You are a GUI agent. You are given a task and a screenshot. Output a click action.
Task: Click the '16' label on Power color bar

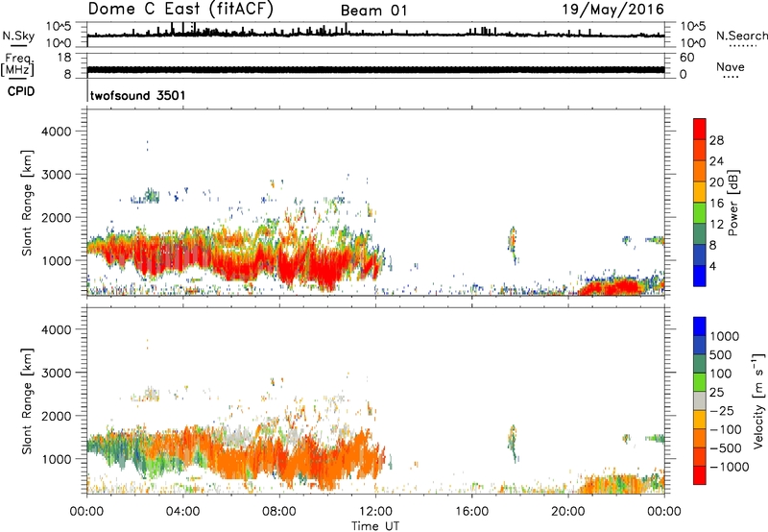click(x=716, y=204)
